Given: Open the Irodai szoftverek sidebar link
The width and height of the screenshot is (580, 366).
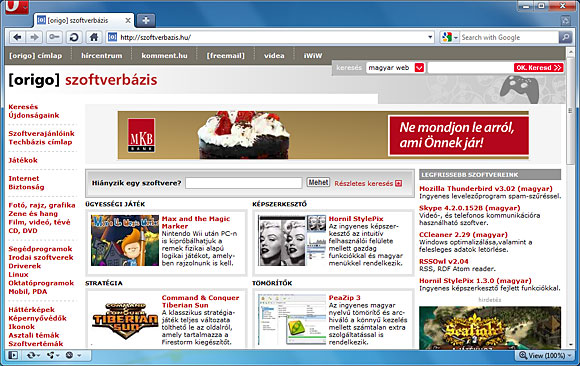Looking at the screenshot, I should [41, 257].
